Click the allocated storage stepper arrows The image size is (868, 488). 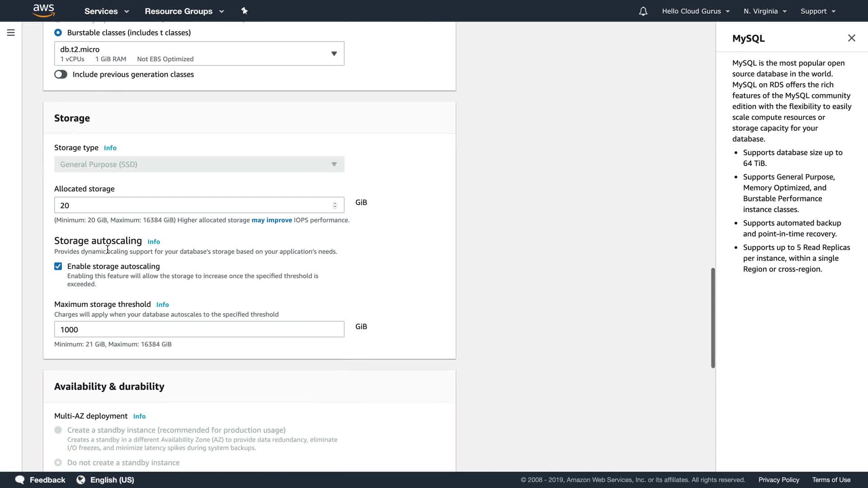click(x=335, y=205)
